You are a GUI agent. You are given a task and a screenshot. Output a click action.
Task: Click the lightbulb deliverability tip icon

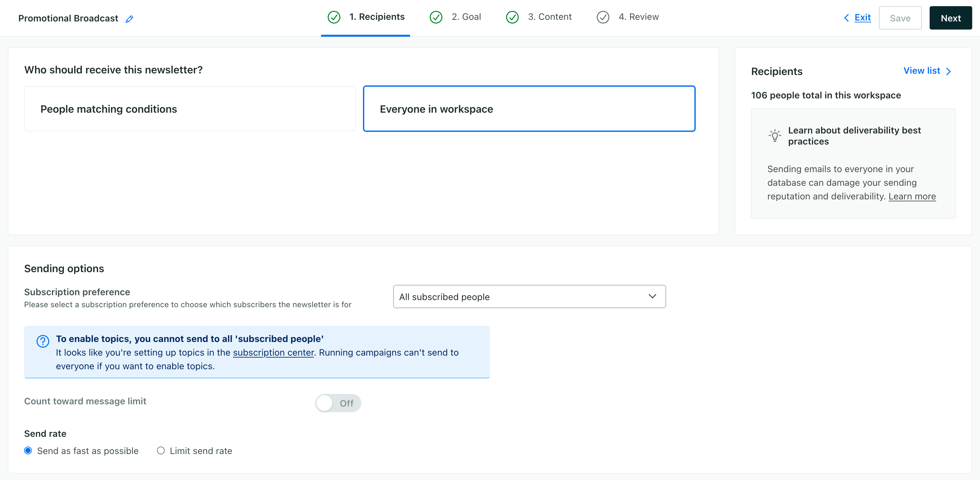coord(775,135)
